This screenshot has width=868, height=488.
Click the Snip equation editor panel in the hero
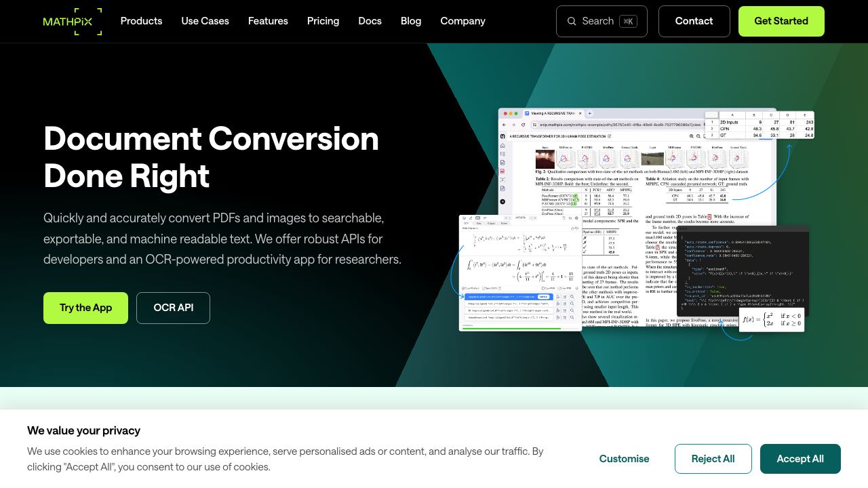(520, 272)
